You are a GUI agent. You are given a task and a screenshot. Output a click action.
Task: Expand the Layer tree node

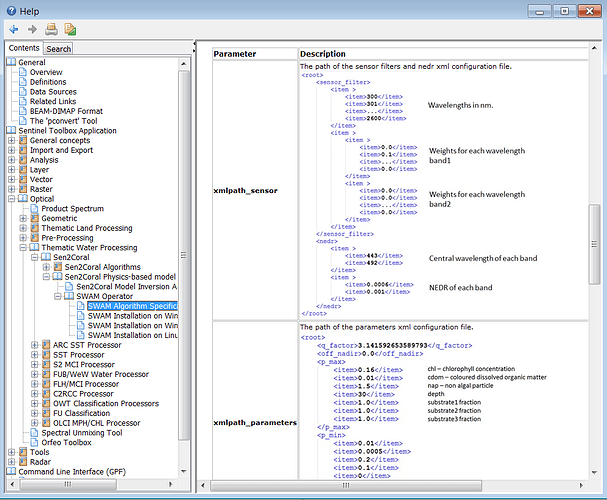tap(12, 170)
